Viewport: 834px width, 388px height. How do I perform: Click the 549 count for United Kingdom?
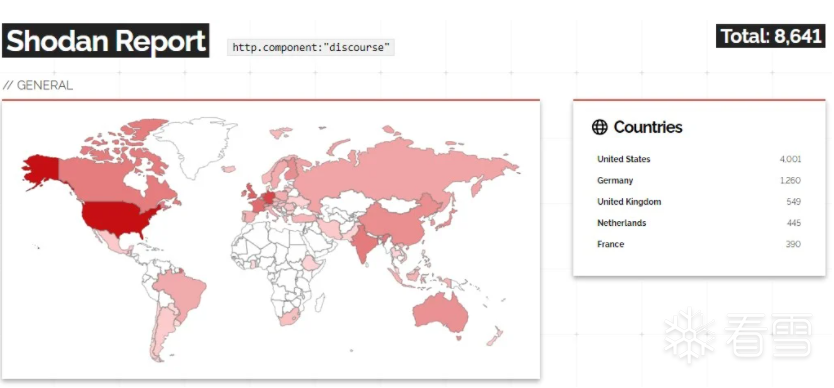tap(794, 202)
